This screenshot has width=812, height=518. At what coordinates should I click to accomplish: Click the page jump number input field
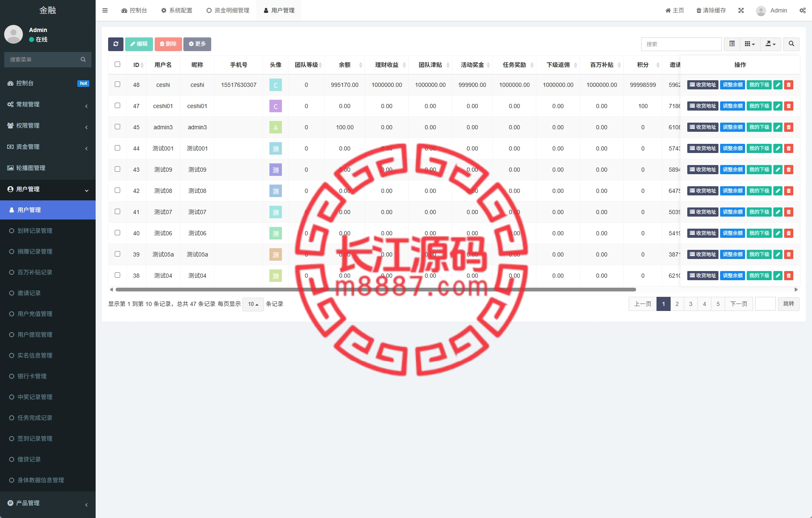click(x=765, y=304)
